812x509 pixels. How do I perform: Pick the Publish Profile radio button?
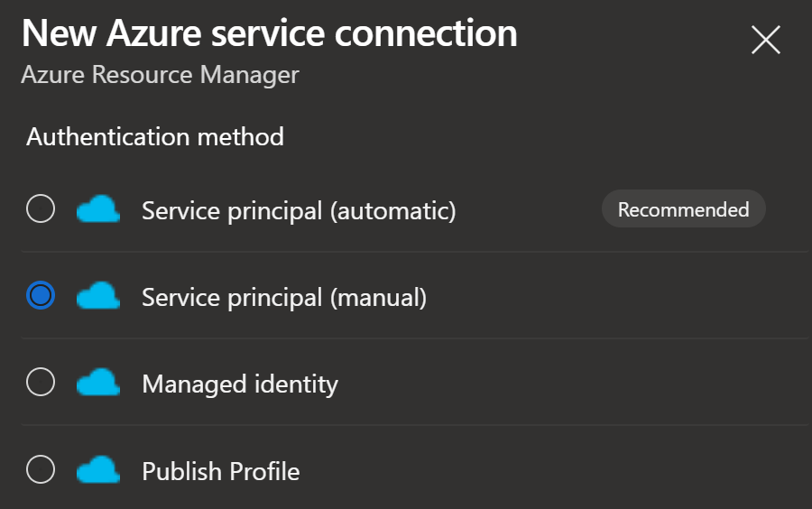click(x=41, y=470)
